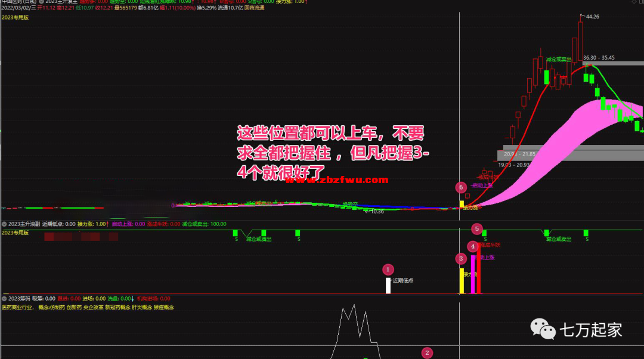The height and width of the screenshot is (359, 644).
Task: Click numbered marker 5 on the green line
Action: [x=476, y=228]
